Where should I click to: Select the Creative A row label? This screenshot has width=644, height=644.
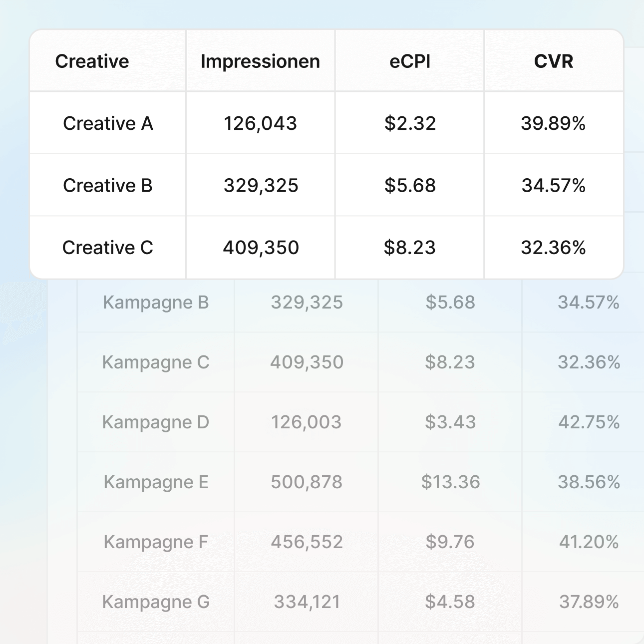click(108, 123)
